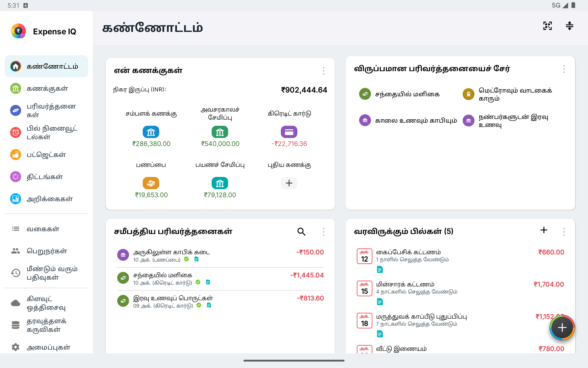Tap the அக். 15 date badge
The height and width of the screenshot is (368, 588).
pyautogui.click(x=364, y=288)
